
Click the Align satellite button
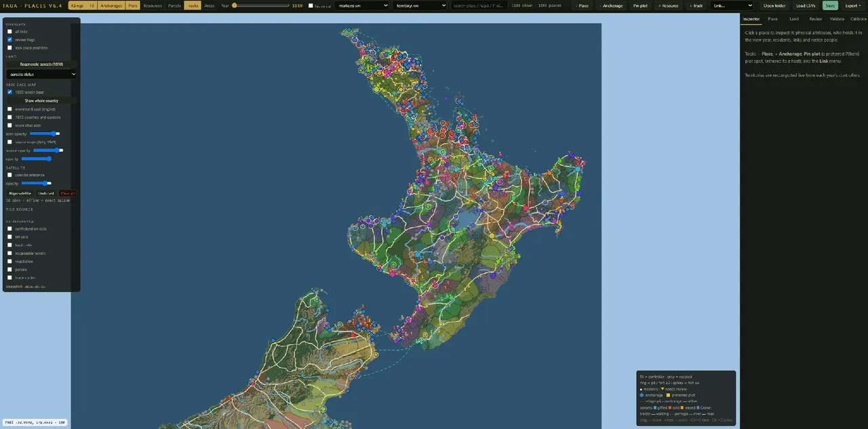coord(19,193)
